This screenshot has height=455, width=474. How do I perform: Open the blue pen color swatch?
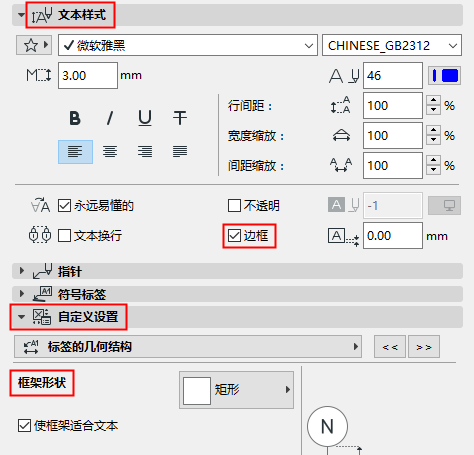444,76
